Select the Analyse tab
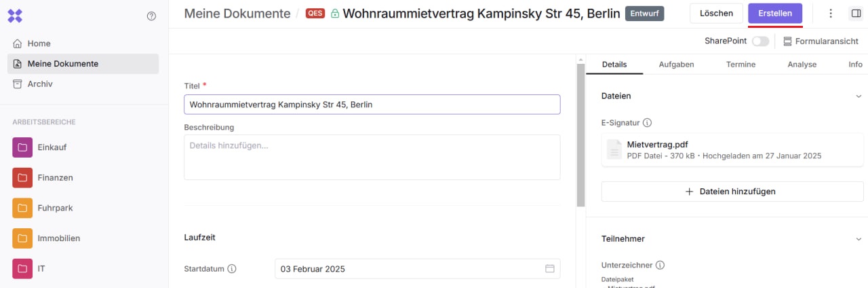Viewport: 868px width, 288px height. [x=802, y=65]
